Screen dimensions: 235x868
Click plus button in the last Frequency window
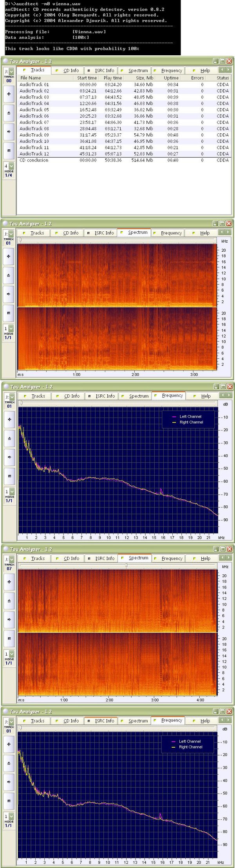click(9, 744)
